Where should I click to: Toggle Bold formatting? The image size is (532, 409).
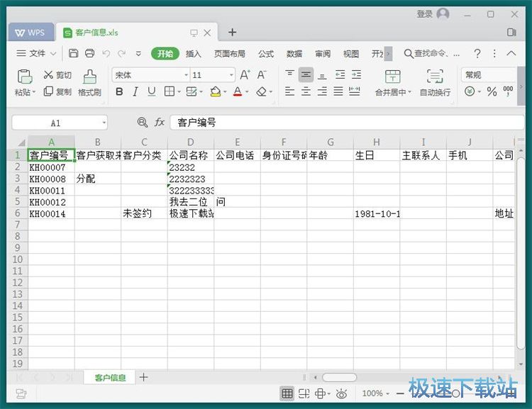click(119, 91)
